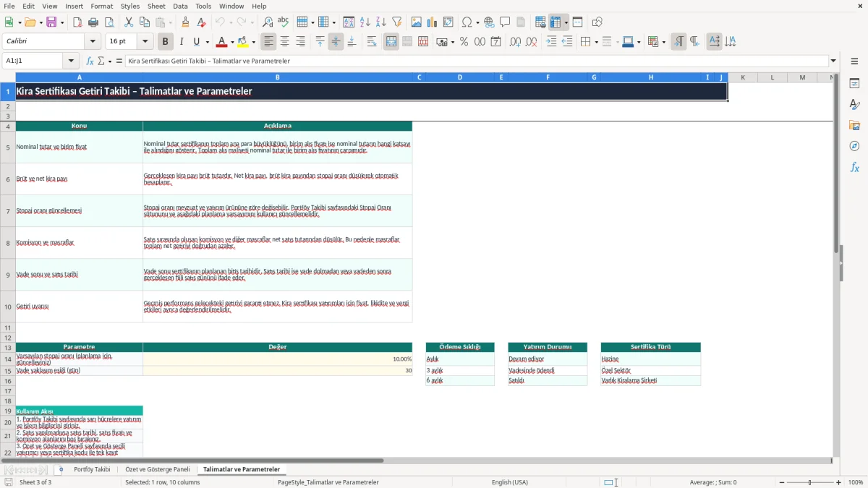Open the Function Wizard fx icon
Screen dimensions: 868x488
tap(90, 61)
